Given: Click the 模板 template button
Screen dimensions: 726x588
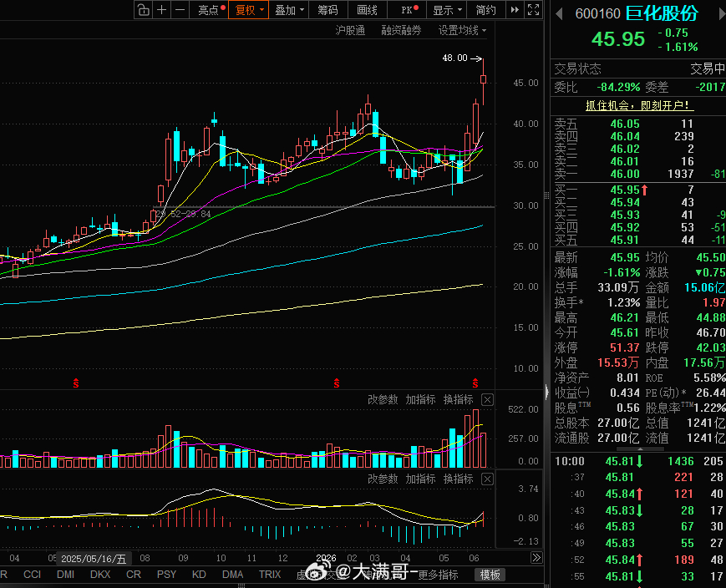Looking at the screenshot, I should pos(490,575).
